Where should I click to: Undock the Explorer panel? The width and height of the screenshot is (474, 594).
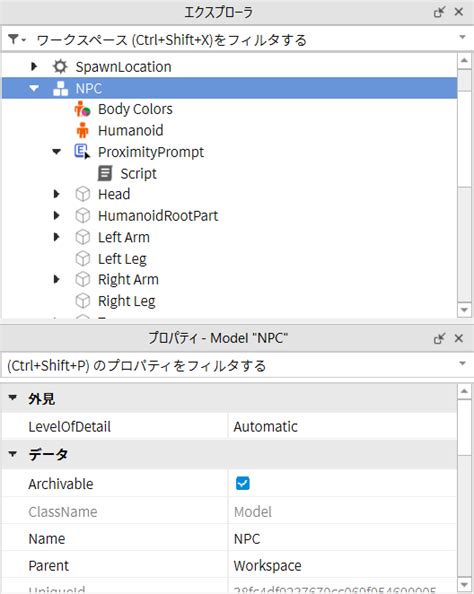click(x=439, y=12)
